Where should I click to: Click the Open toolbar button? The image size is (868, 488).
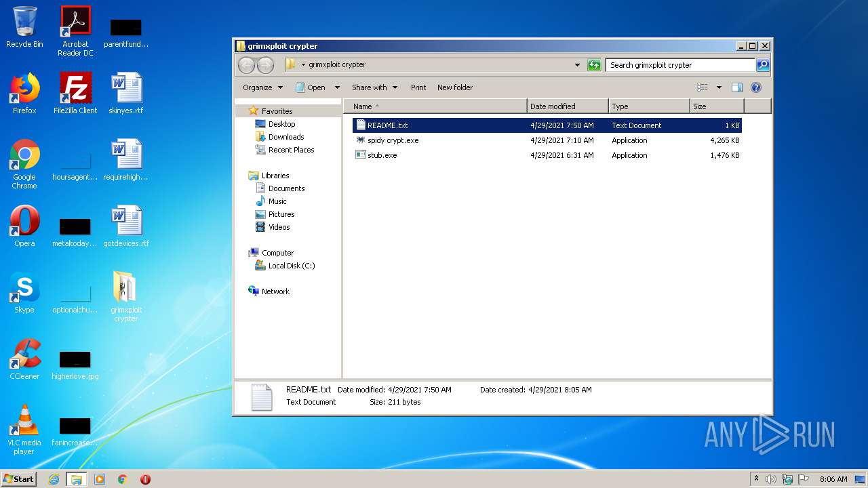point(311,87)
